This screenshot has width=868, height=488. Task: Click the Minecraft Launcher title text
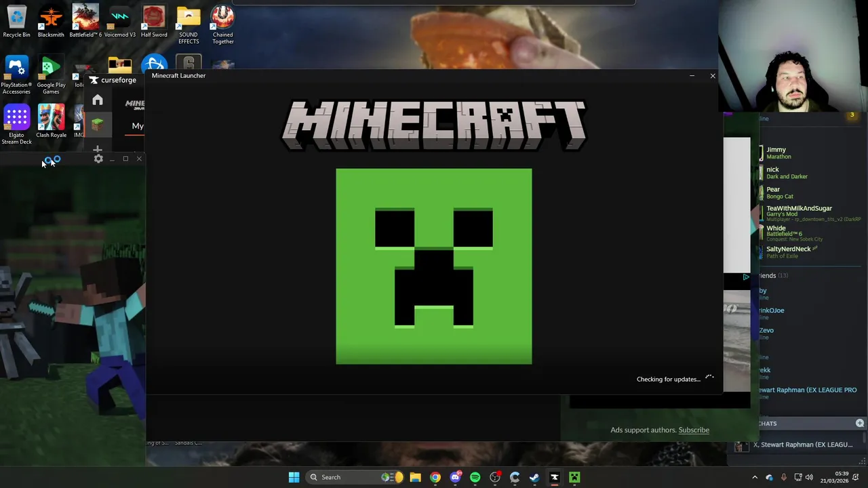178,75
